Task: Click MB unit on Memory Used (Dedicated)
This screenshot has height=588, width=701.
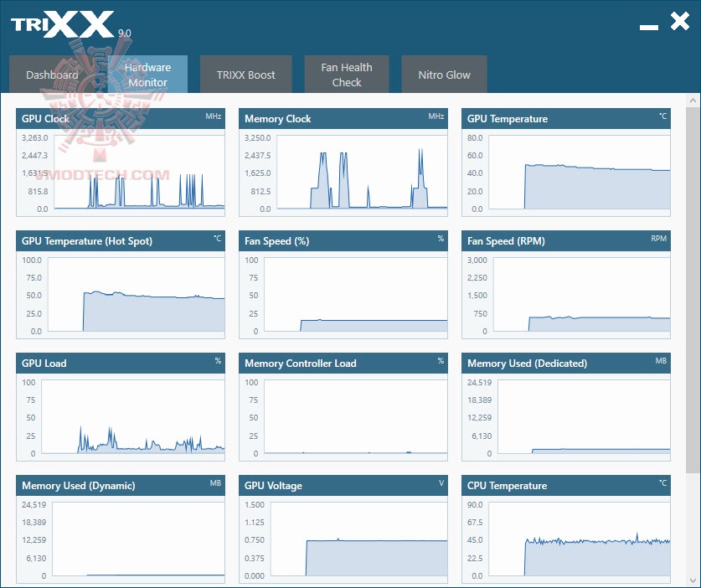Action: 661,360
